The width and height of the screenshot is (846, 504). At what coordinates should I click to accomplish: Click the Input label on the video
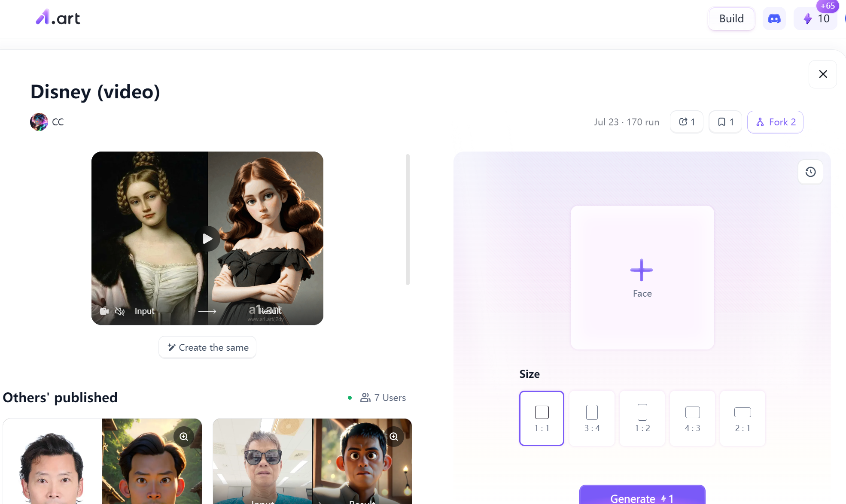[x=144, y=311]
